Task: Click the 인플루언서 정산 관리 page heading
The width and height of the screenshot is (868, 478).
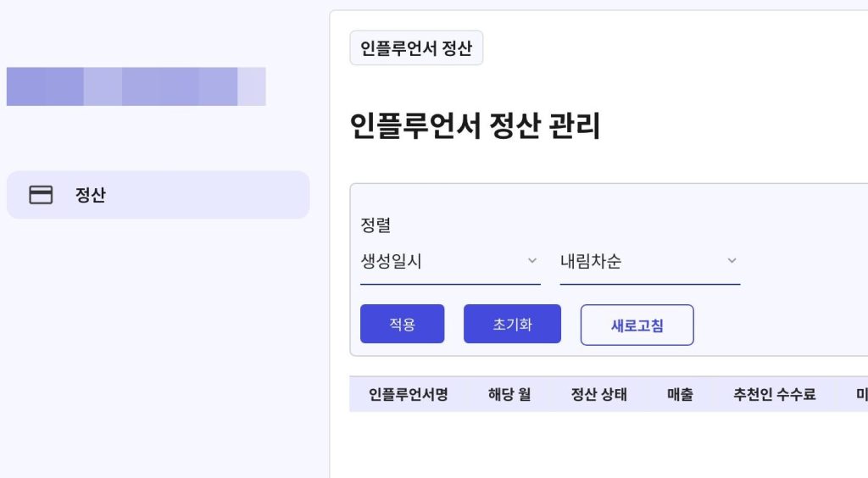Action: [x=475, y=126]
